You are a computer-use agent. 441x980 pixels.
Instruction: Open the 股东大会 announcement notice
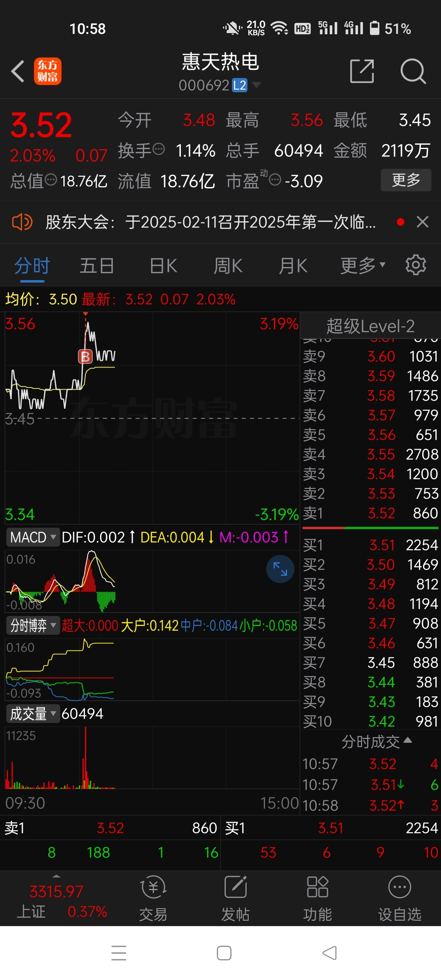point(211,222)
